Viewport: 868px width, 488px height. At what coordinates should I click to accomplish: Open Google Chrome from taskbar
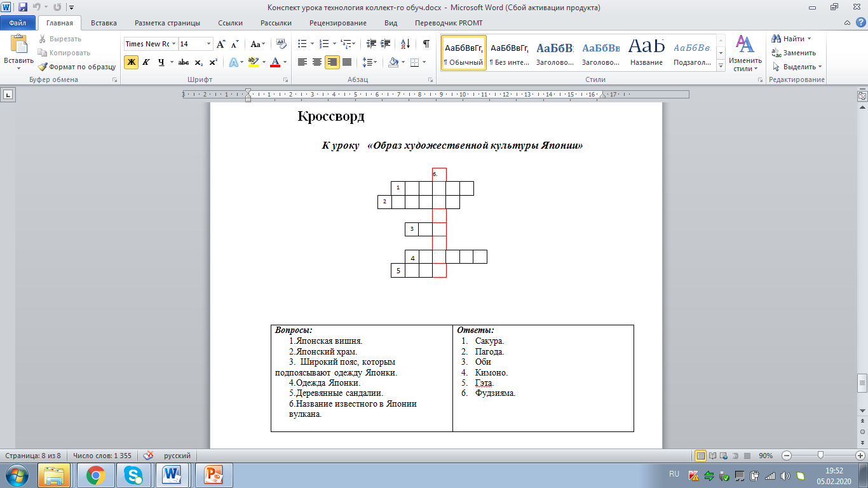pyautogui.click(x=96, y=475)
